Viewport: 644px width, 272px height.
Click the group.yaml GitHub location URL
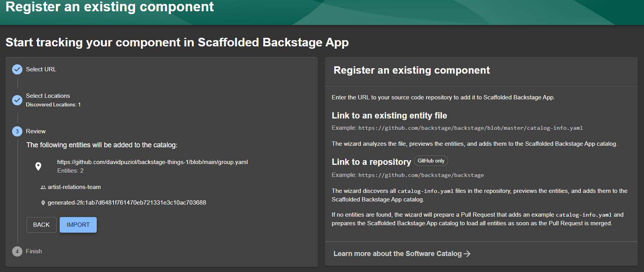tap(153, 162)
